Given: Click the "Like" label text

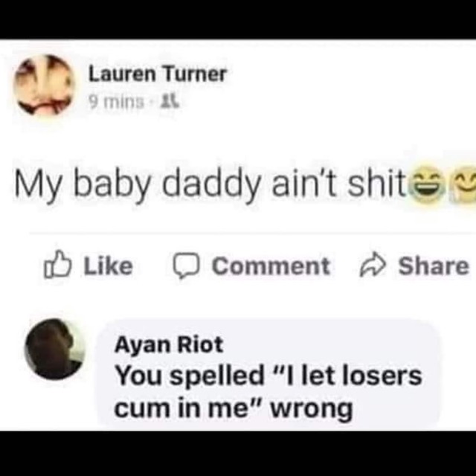Looking at the screenshot, I should [x=109, y=266].
